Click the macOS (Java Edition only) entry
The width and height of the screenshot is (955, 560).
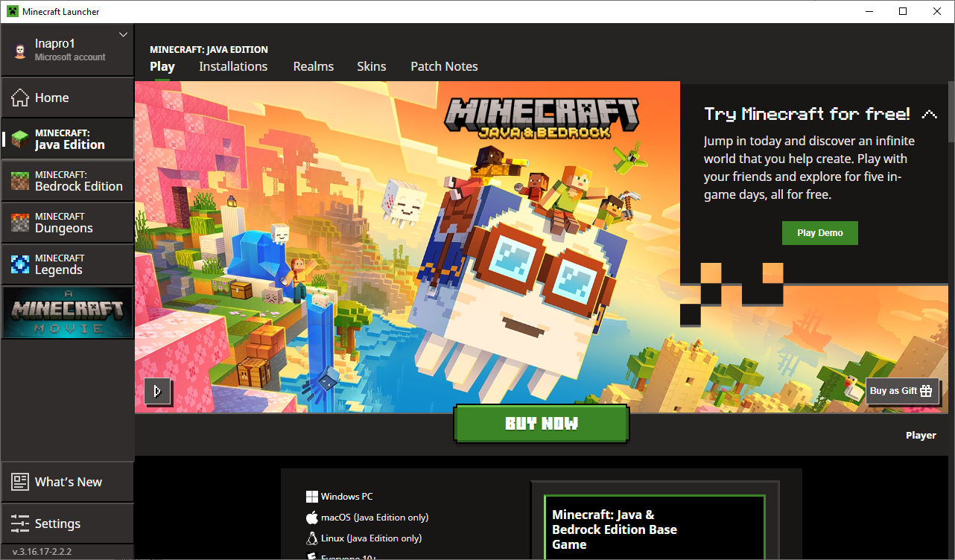(x=367, y=518)
